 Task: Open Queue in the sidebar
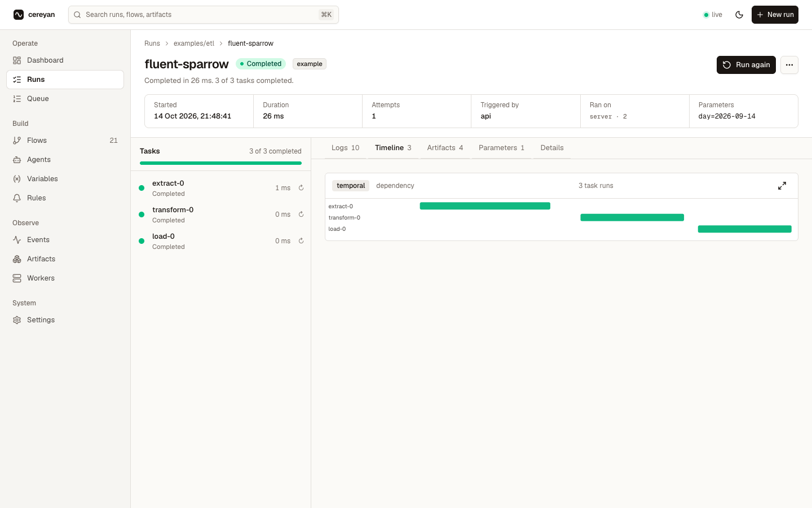point(65,99)
